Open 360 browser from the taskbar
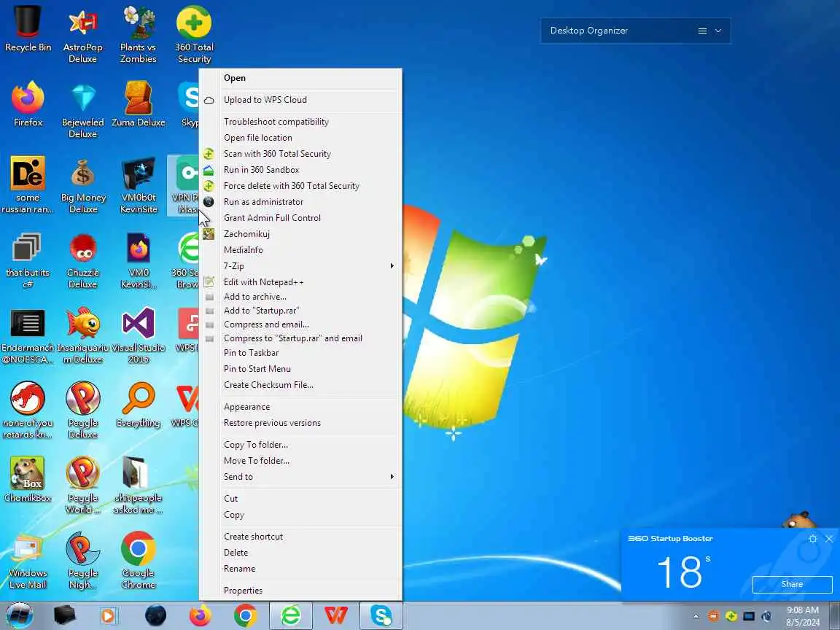Screen dimensions: 840x630 291,616
